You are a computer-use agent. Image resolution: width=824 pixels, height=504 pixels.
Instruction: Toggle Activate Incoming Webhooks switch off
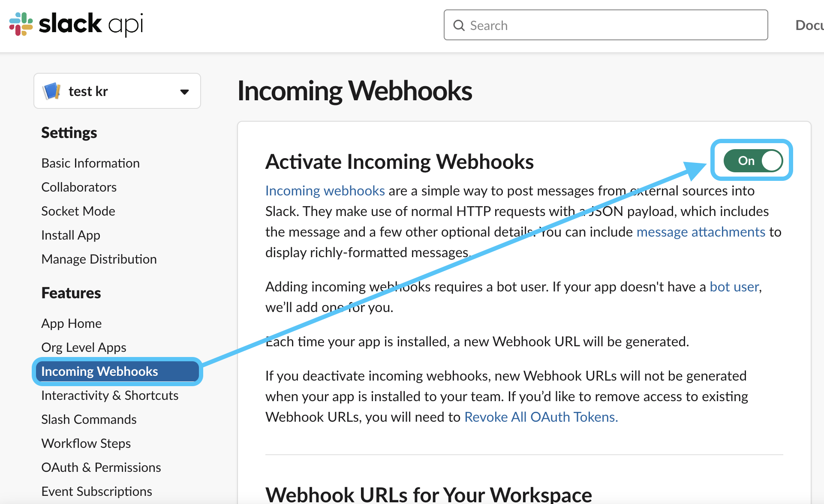[753, 161]
